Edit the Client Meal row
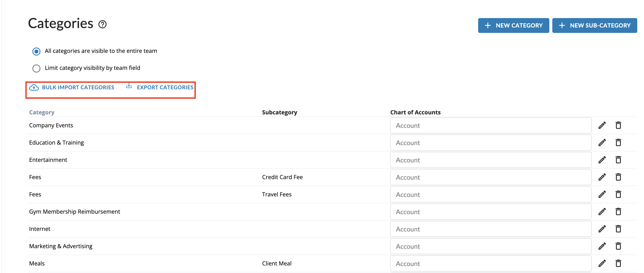The width and height of the screenshot is (644, 273). point(602,264)
